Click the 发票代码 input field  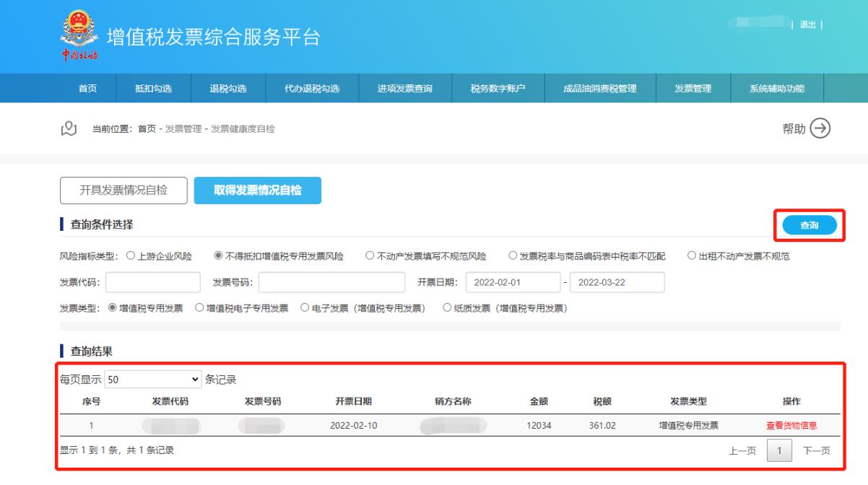click(152, 282)
